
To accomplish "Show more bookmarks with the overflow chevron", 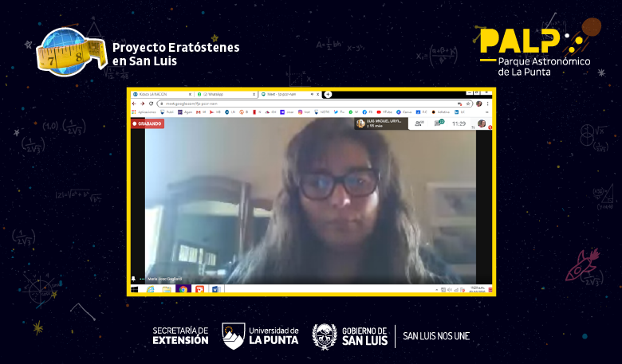I will [x=487, y=112].
